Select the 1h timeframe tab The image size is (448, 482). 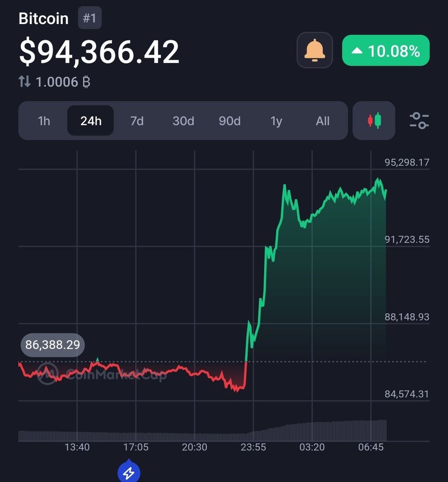[x=44, y=121]
